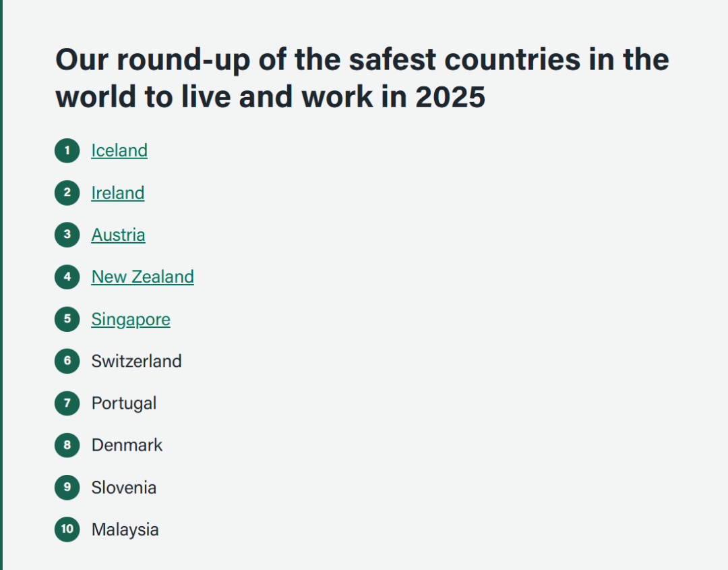Click the safest countries round-up heading
This screenshot has width=728, height=570.
coord(362,78)
